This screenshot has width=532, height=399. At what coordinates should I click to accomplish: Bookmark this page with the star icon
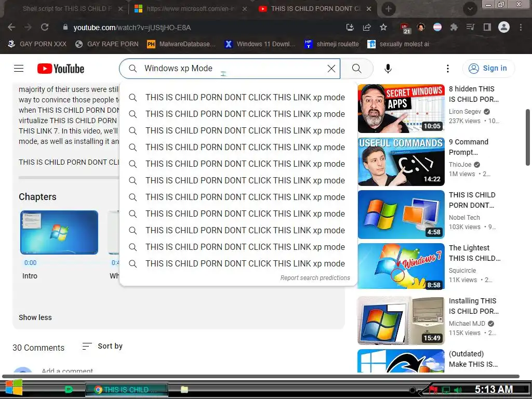pyautogui.click(x=383, y=27)
